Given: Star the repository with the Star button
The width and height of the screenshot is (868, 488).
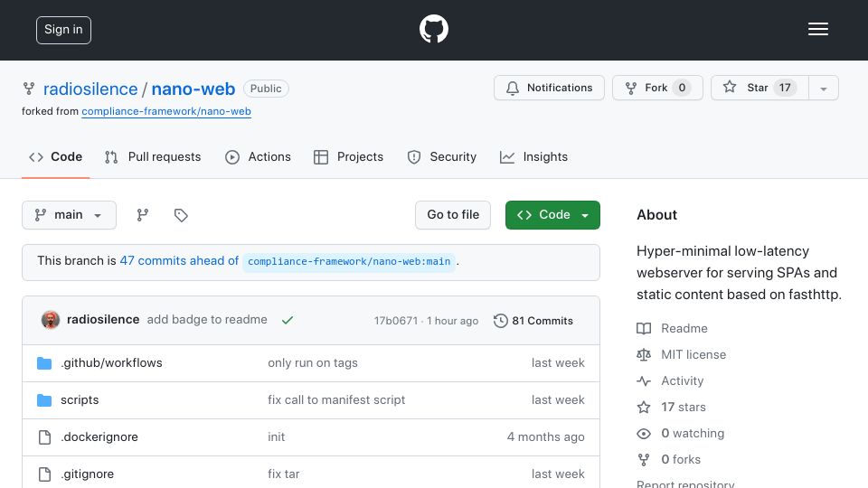Looking at the screenshot, I should 759,88.
